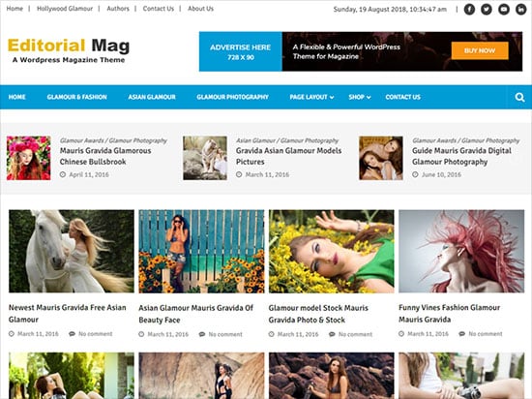Image resolution: width=532 pixels, height=399 pixels.
Task: Click the Editorial Mag logo
Action: pos(69,50)
